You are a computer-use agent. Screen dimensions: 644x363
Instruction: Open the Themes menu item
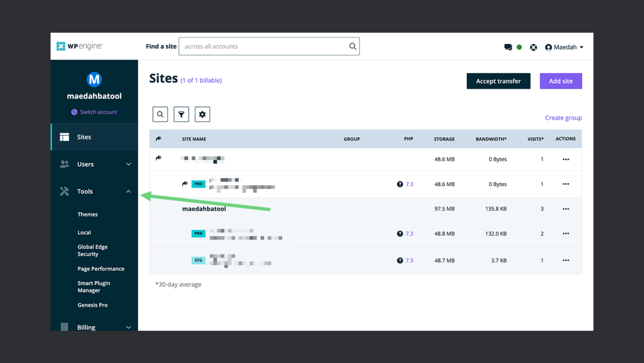pos(87,214)
